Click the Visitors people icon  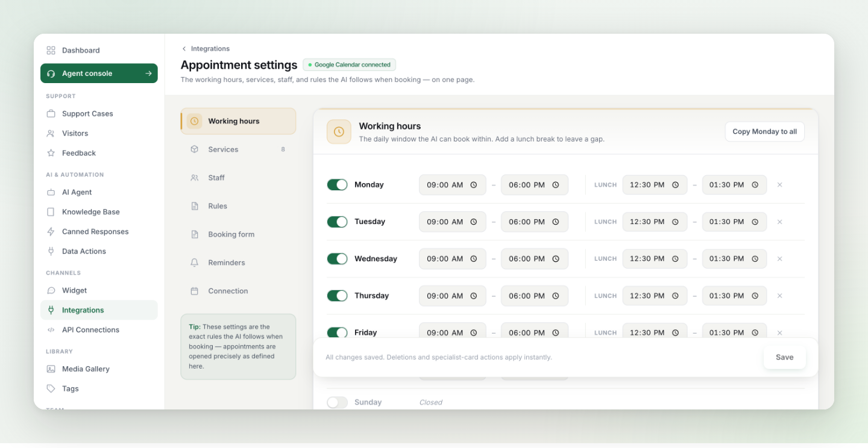[51, 134]
